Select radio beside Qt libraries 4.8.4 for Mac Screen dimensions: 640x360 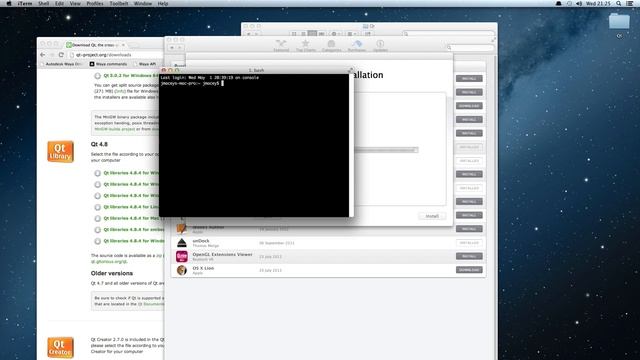coord(98,218)
